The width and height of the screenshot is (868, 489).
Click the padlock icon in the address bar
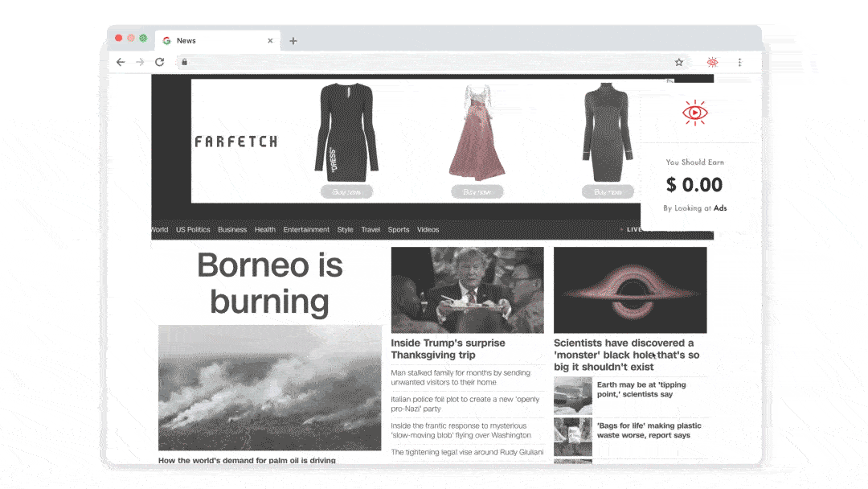(x=185, y=62)
